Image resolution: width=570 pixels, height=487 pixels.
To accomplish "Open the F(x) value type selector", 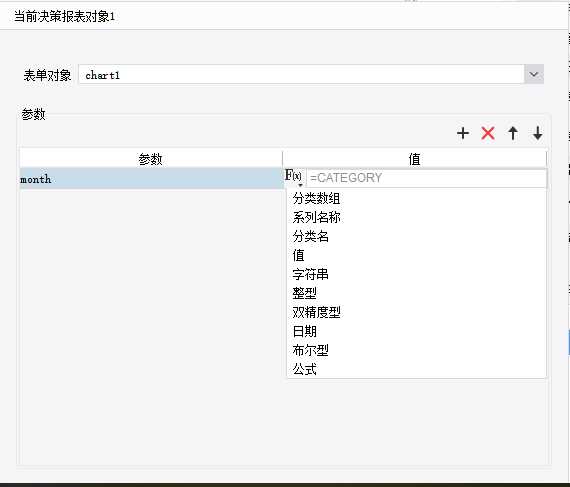I will pyautogui.click(x=293, y=178).
